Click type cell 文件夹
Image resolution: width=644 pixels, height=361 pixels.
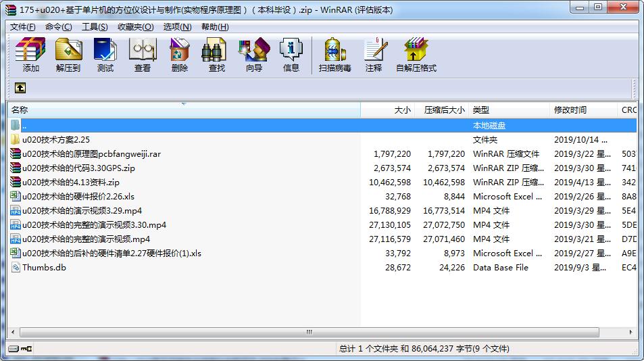485,140
